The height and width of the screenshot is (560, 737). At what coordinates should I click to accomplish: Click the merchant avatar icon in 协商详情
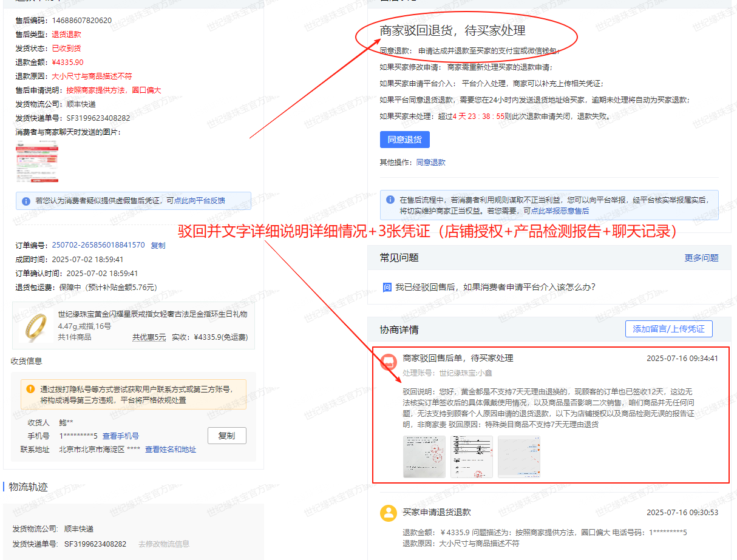tap(389, 362)
